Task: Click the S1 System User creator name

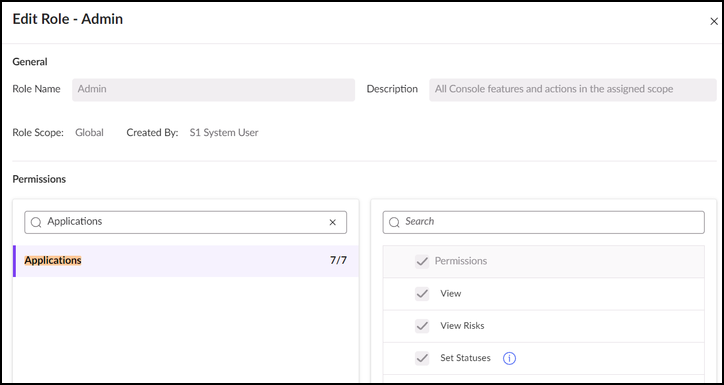Action: coord(224,133)
